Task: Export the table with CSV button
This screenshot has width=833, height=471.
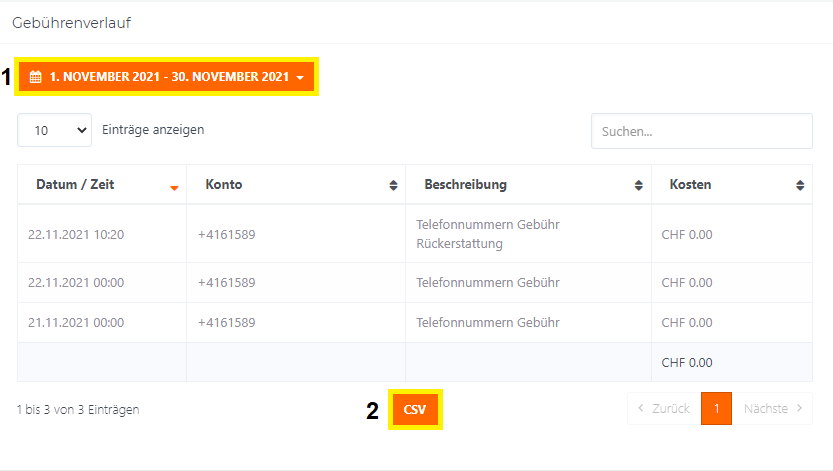Action: pos(415,409)
